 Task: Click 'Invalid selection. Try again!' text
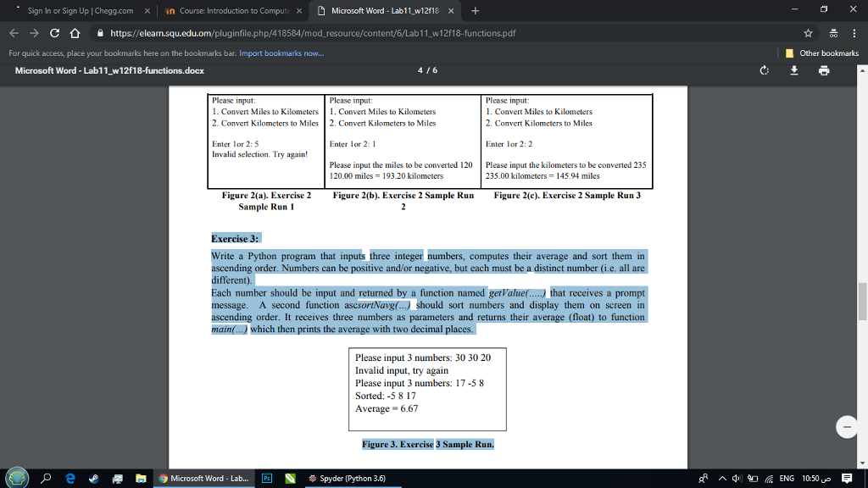[x=259, y=154]
